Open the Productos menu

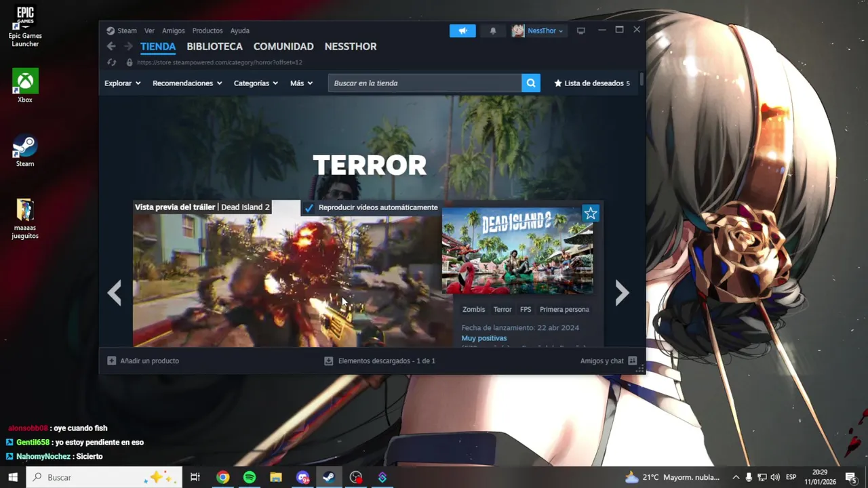[208, 30]
